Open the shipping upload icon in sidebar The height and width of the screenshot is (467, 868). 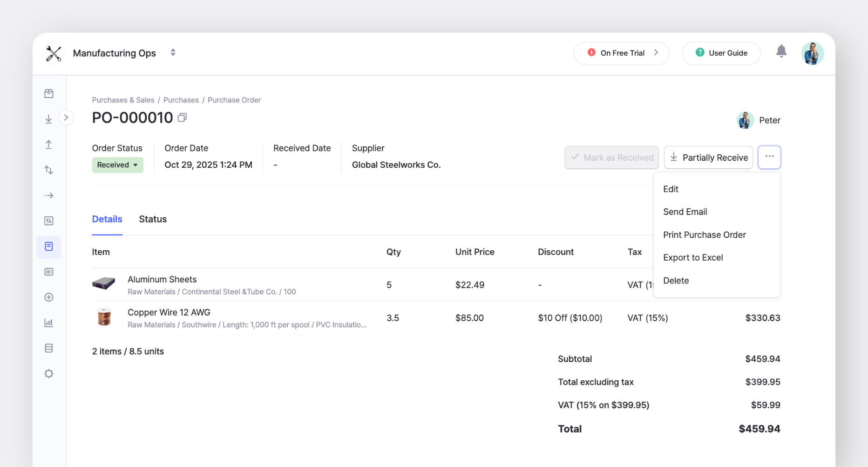click(48, 144)
